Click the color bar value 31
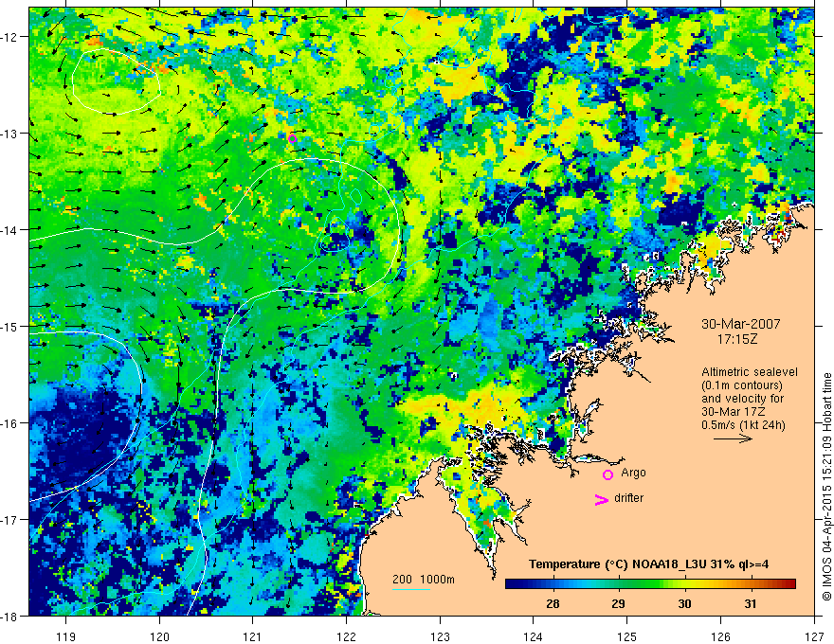Image resolution: width=834 pixels, height=644 pixels. tap(750, 603)
